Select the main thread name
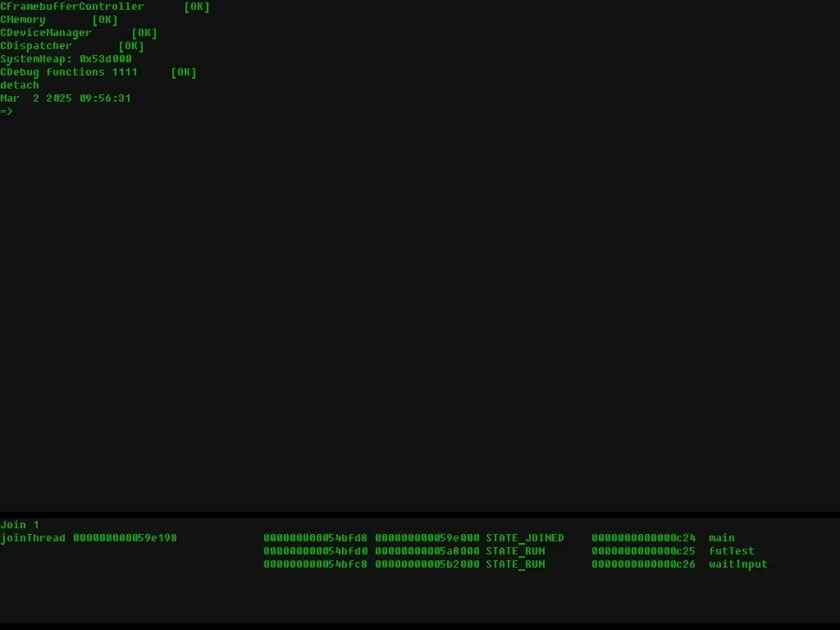840x630 pixels. click(722, 538)
